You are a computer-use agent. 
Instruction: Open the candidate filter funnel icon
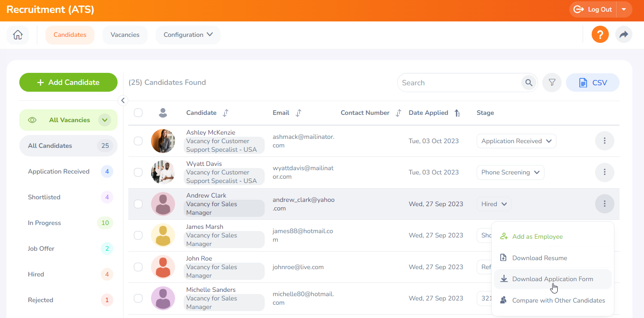click(x=552, y=83)
